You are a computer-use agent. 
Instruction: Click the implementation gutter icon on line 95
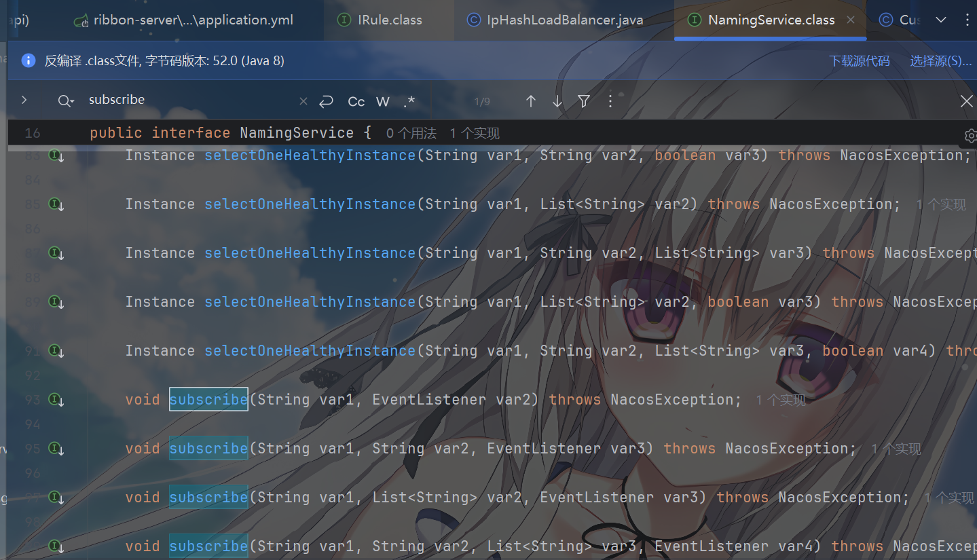56,449
